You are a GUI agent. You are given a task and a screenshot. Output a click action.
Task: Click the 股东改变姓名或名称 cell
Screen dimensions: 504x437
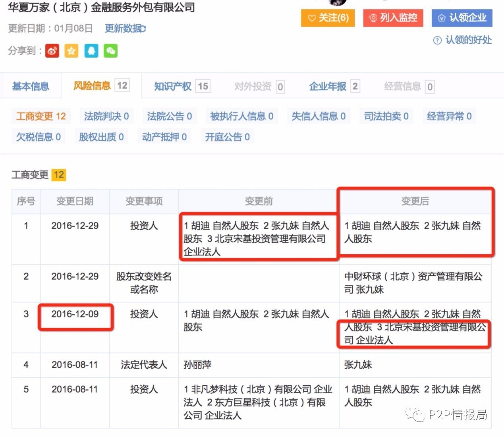144,283
